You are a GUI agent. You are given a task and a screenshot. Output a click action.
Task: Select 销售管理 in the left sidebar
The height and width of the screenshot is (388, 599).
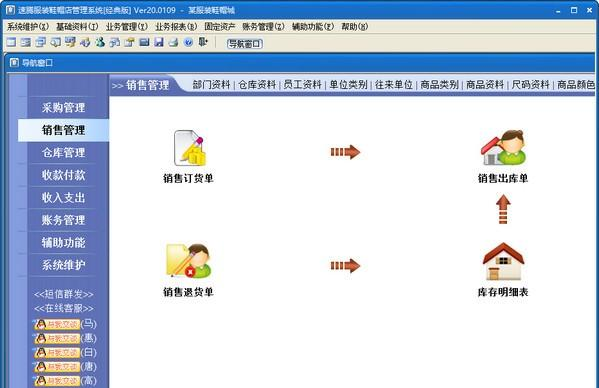(64, 130)
